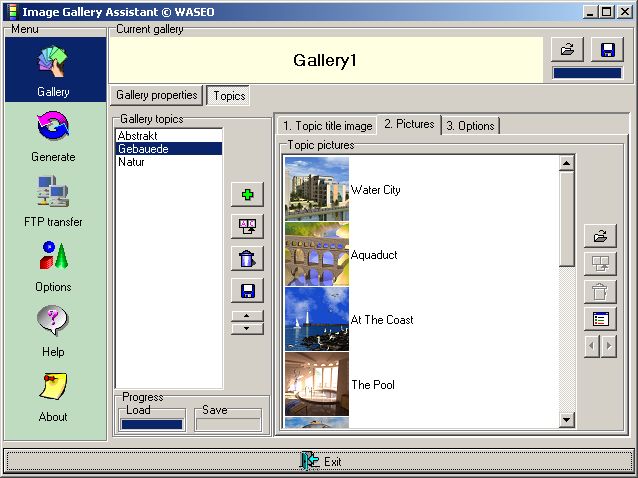
Task: Click the At The Coast label
Action: (x=382, y=320)
